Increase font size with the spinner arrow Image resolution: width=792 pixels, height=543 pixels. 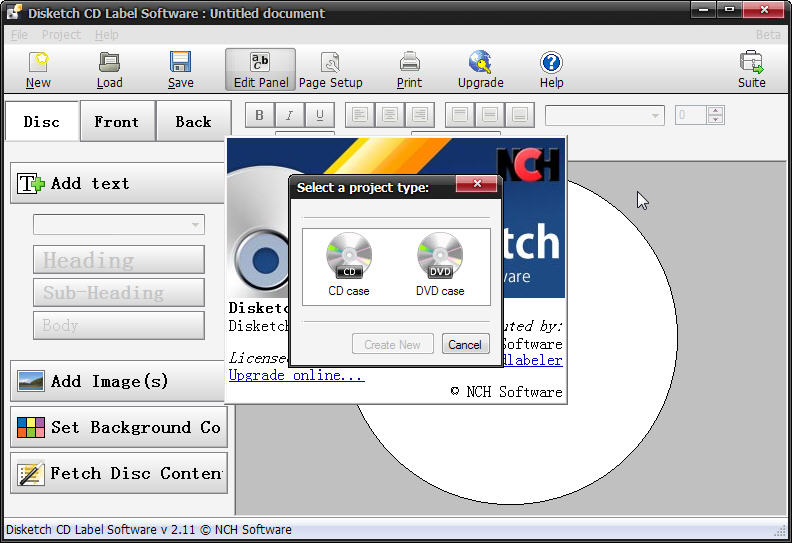point(715,110)
